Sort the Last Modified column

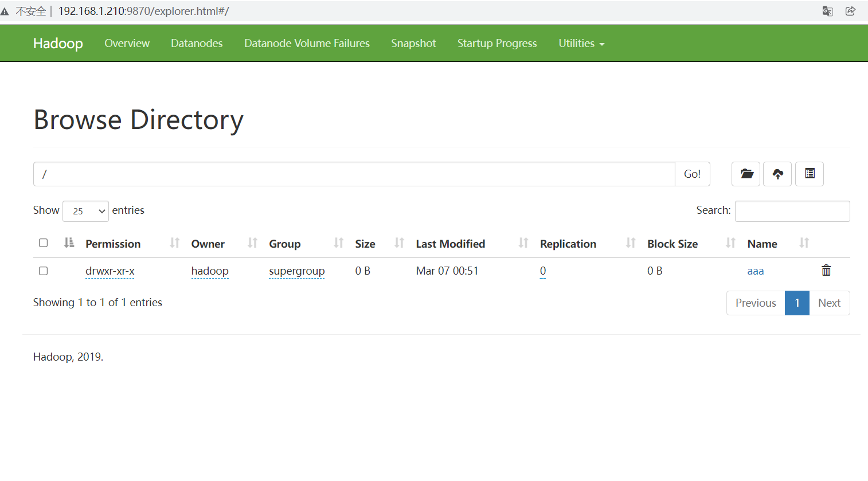[x=522, y=243]
